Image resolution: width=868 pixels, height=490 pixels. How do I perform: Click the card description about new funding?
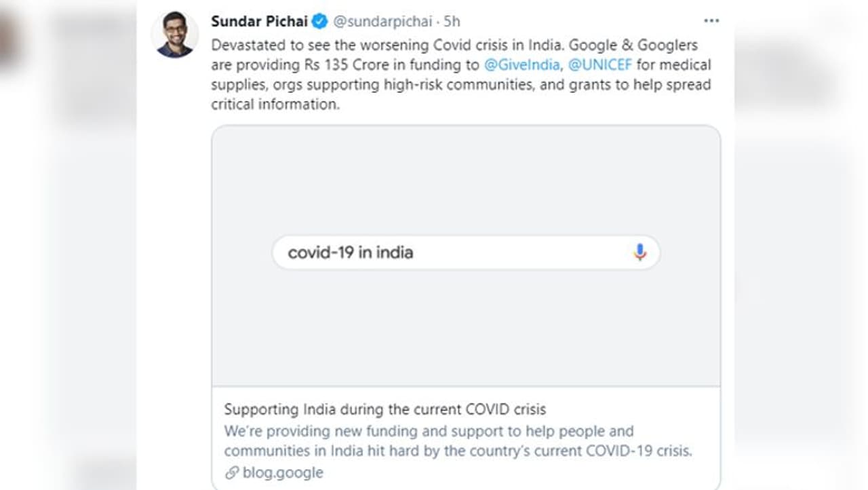click(429, 431)
